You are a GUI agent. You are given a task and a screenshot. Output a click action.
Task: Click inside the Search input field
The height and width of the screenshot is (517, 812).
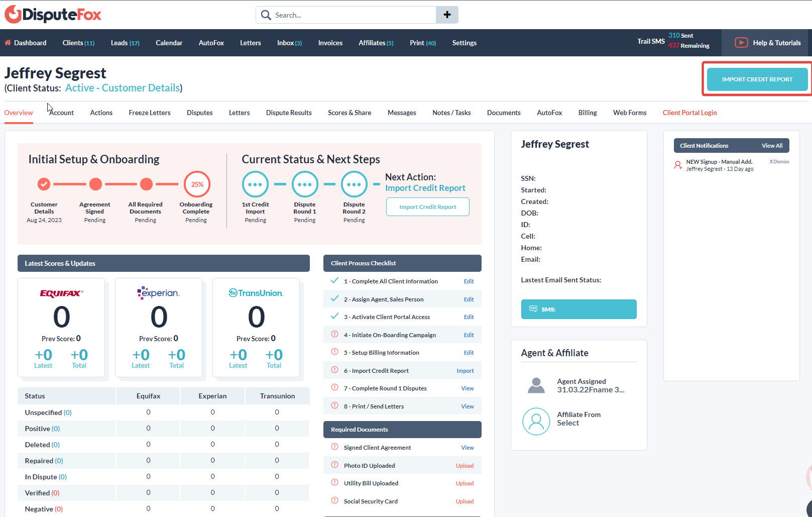click(352, 15)
